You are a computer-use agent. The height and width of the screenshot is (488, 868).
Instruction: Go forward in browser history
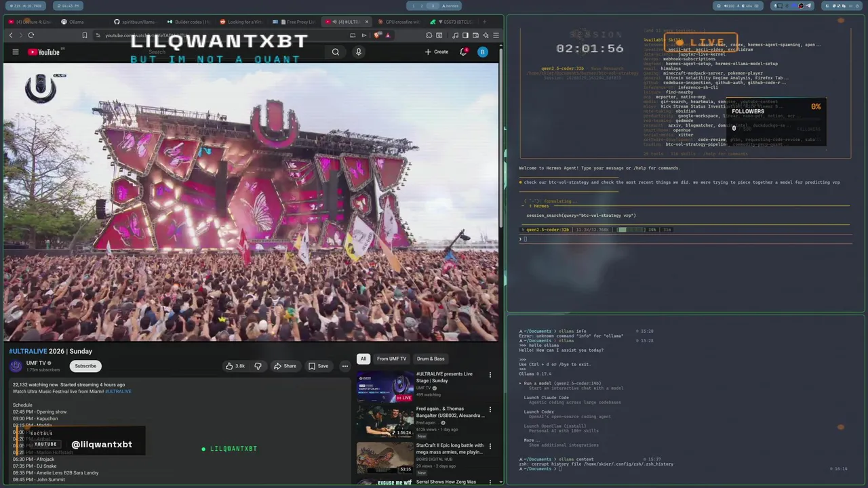pyautogui.click(x=20, y=35)
